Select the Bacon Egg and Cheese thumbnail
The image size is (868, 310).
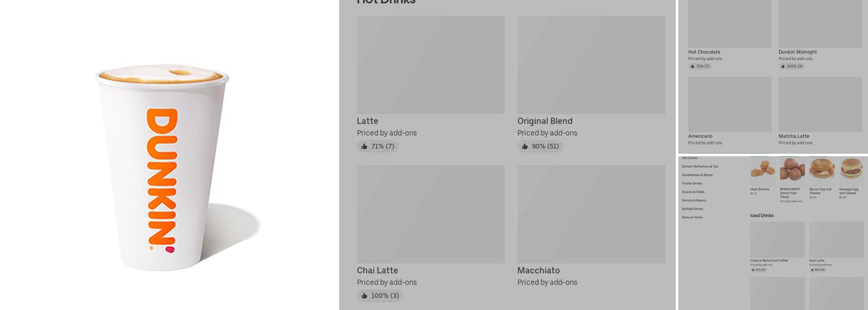821,169
